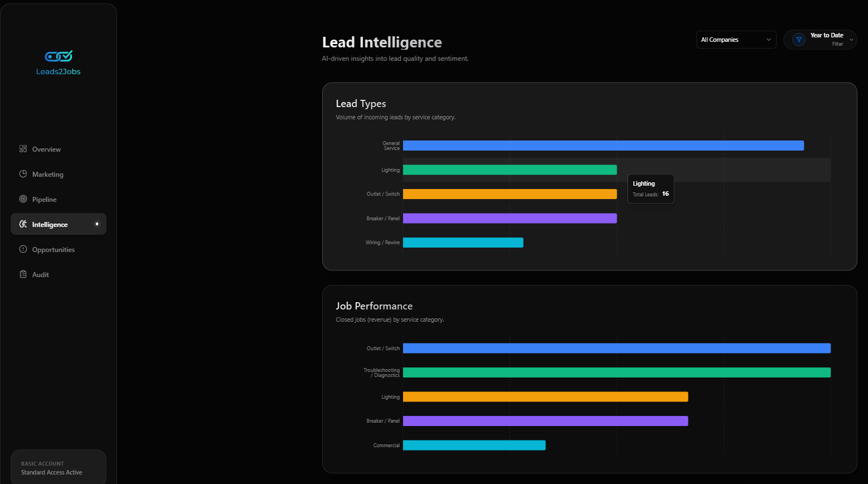Screen dimensions: 868x484
Task: Click the Marketing pie chart icon
Action: click(x=23, y=174)
